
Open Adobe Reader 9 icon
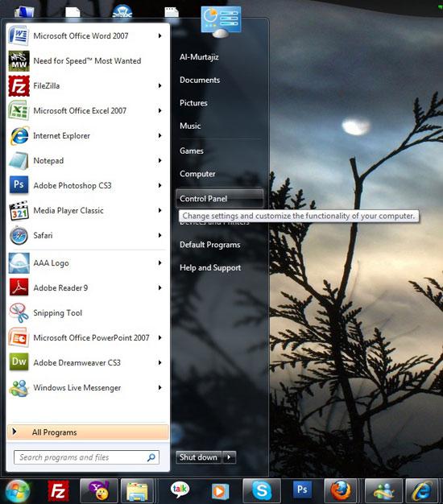(x=19, y=287)
